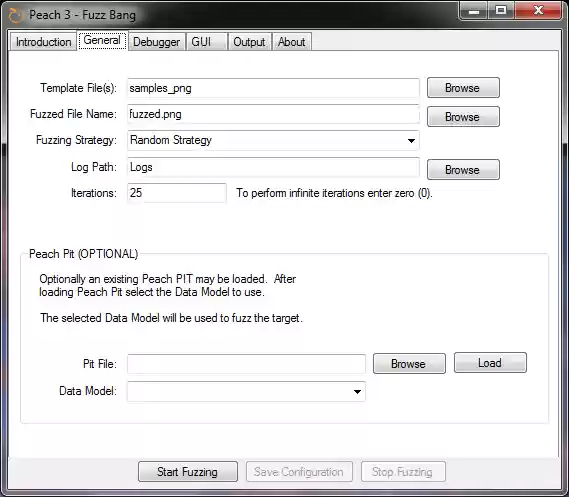
Task: Click the Peach app icon in title bar
Action: tap(15, 15)
